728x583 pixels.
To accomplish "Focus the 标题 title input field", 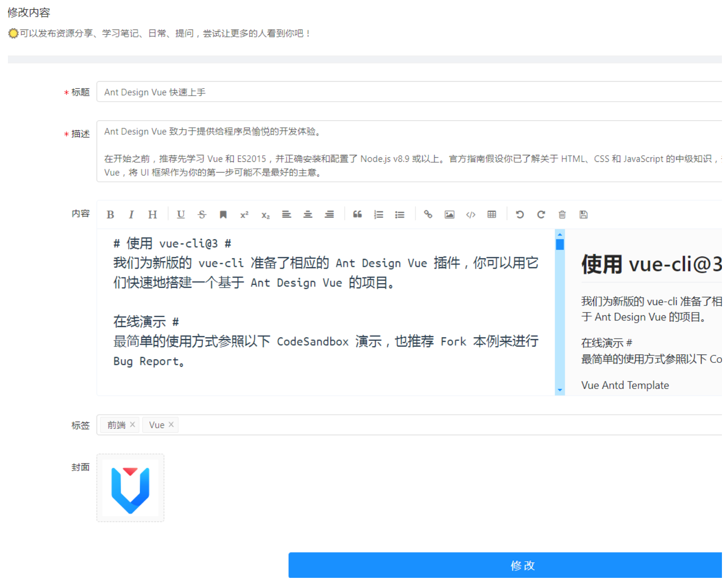I will pos(409,92).
